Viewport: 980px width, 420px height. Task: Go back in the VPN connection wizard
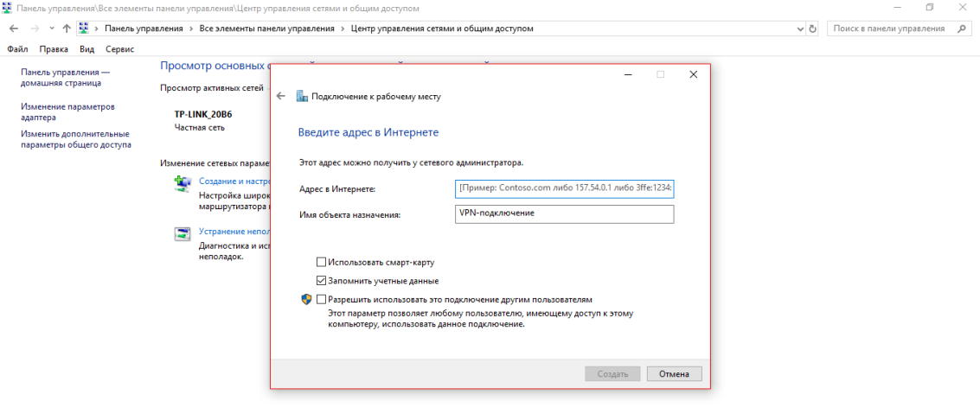[280, 96]
